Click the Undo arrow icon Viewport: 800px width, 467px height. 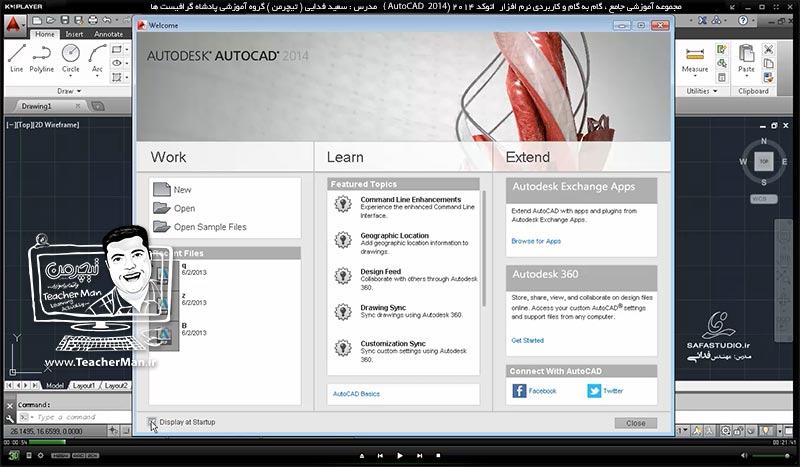pos(107,20)
